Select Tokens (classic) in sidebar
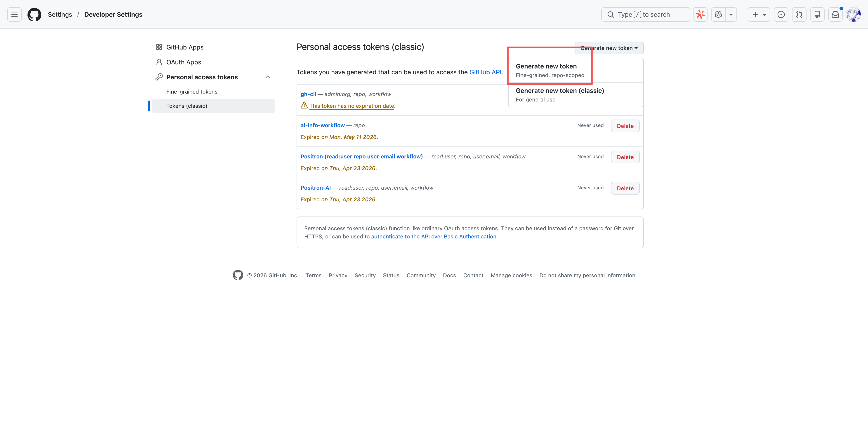 pyautogui.click(x=213, y=106)
